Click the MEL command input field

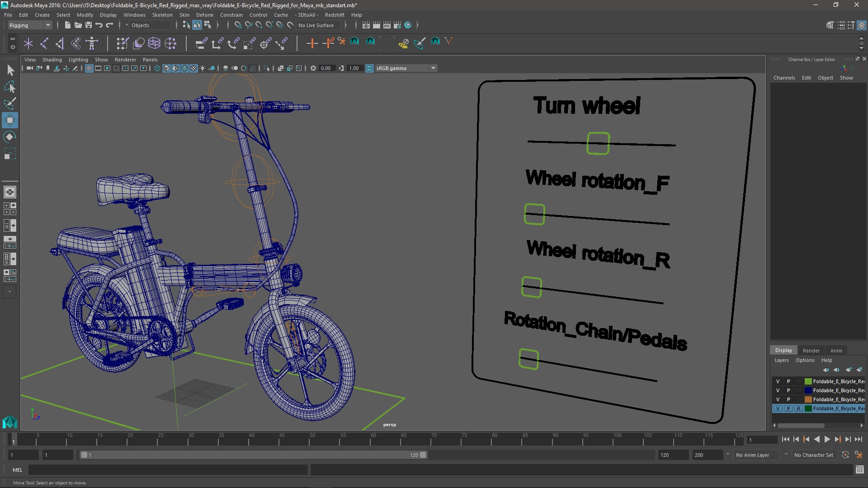[168, 470]
